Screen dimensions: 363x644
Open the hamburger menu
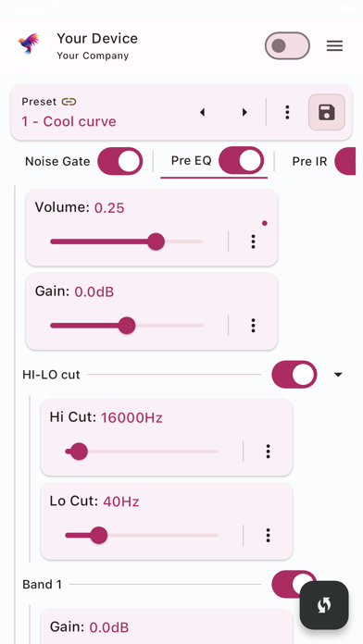(334, 46)
